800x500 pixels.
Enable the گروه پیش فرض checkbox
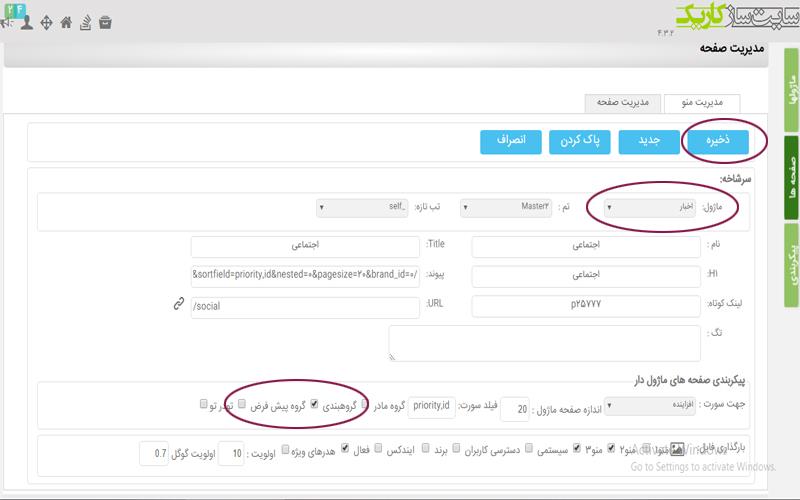coord(242,404)
